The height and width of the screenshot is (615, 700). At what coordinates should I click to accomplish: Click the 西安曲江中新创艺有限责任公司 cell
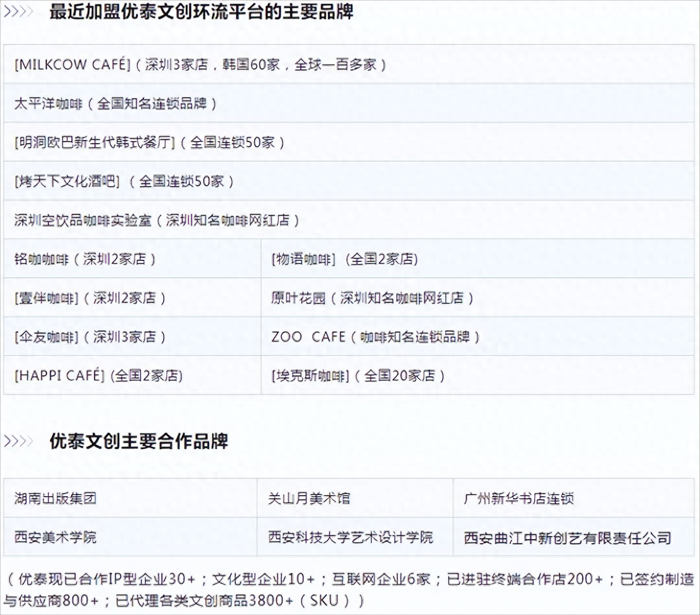pyautogui.click(x=567, y=538)
